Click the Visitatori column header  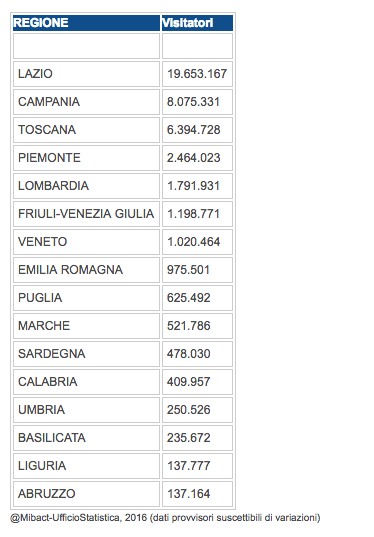pos(197,23)
